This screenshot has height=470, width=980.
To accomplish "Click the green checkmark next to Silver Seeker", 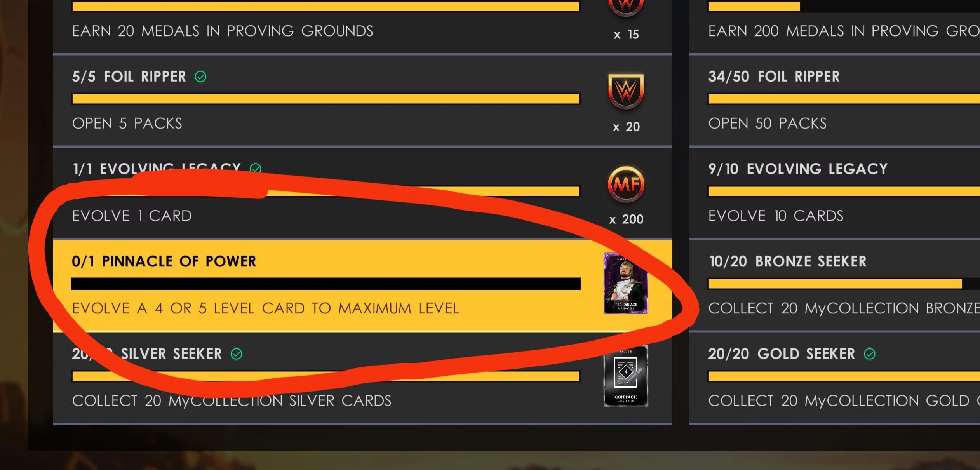I will pyautogui.click(x=237, y=354).
